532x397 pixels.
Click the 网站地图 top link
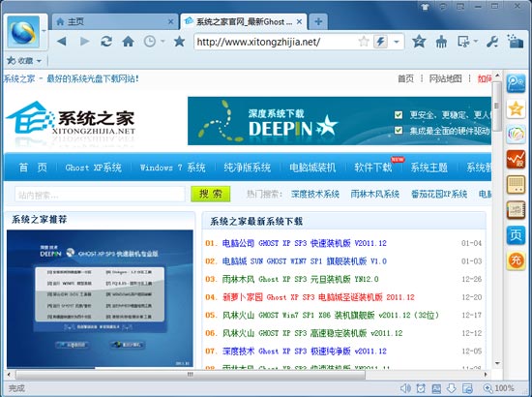[x=446, y=78]
